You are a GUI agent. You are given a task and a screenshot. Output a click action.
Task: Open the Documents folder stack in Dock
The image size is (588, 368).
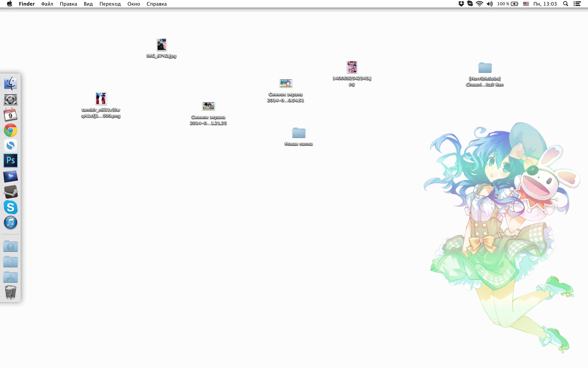click(x=10, y=262)
